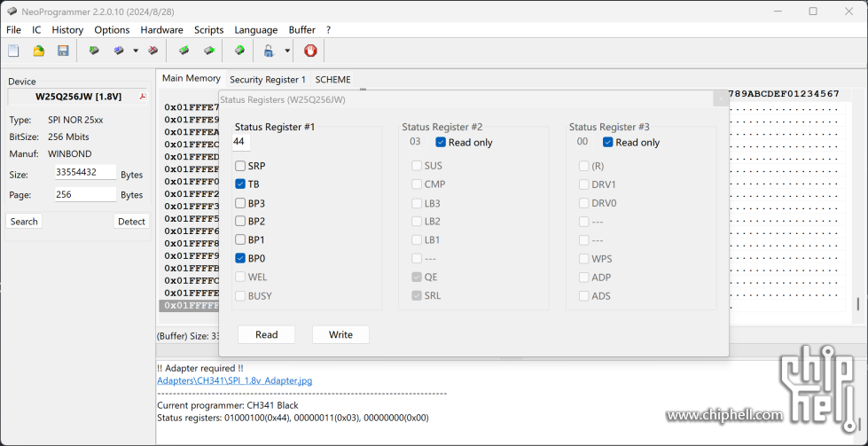Toggle the LB3 checkbox

click(x=417, y=203)
